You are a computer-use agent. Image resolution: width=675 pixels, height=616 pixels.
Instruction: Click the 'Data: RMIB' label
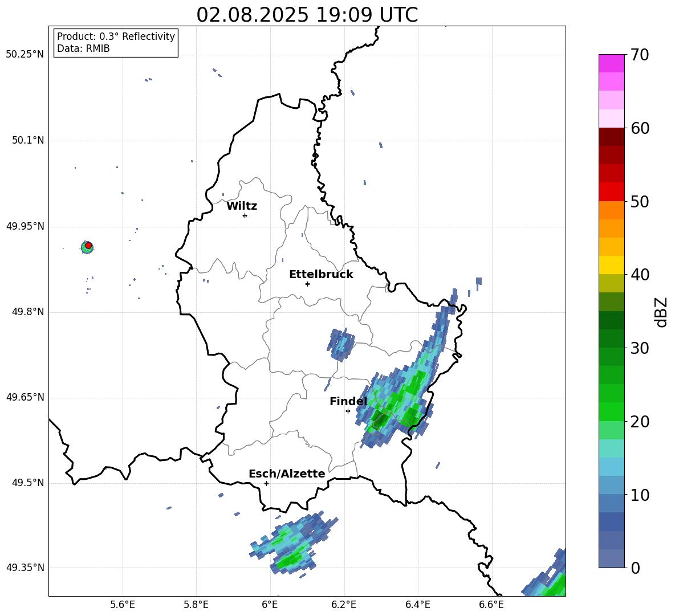83,48
